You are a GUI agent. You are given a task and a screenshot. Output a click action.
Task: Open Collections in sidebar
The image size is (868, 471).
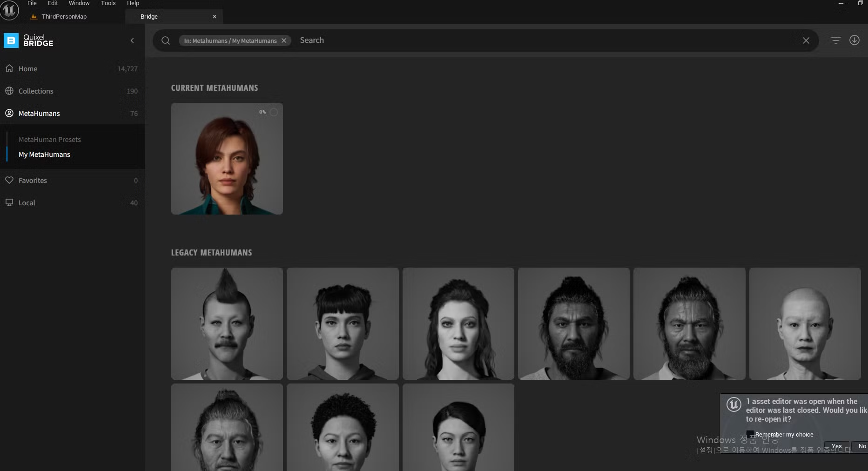point(73,91)
